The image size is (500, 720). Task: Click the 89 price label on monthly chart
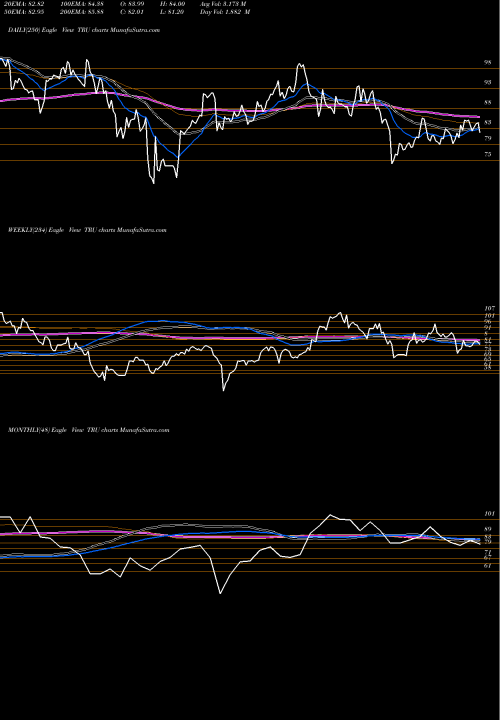point(488,529)
